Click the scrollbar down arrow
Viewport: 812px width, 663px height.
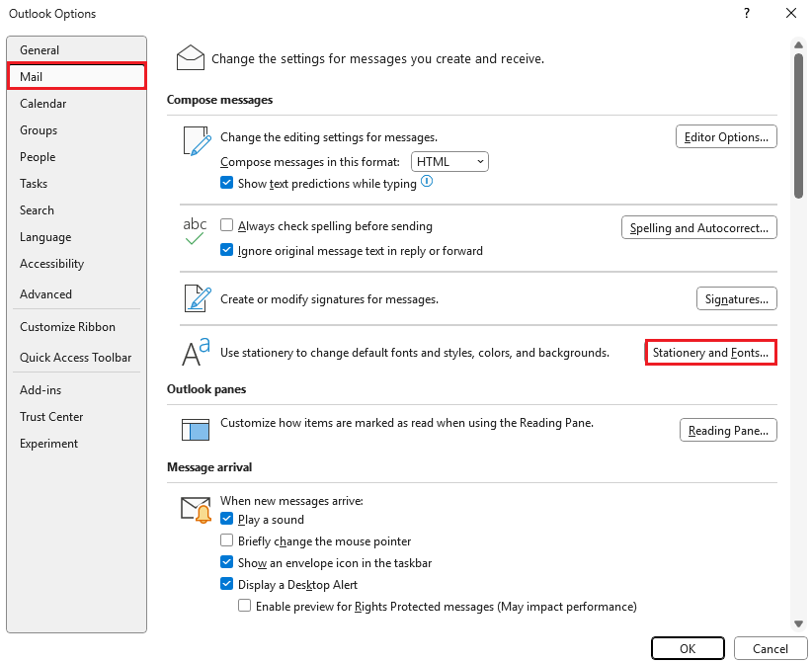pos(798,623)
